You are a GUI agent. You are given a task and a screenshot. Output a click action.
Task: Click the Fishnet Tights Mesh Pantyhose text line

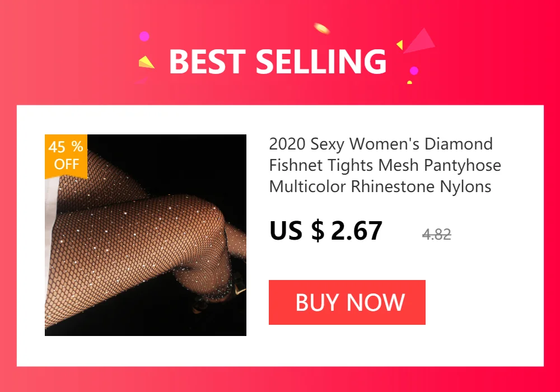(385, 165)
